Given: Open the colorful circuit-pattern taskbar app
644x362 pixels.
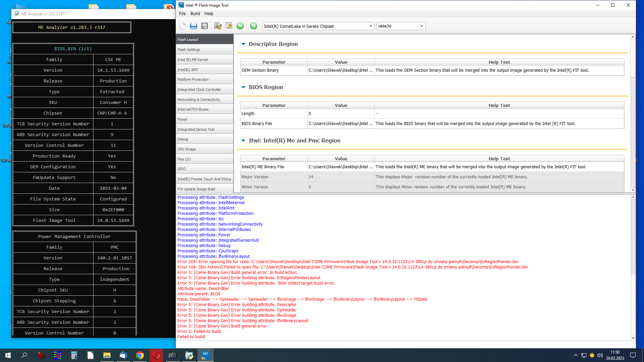Looking at the screenshot, I should click(x=58, y=355).
